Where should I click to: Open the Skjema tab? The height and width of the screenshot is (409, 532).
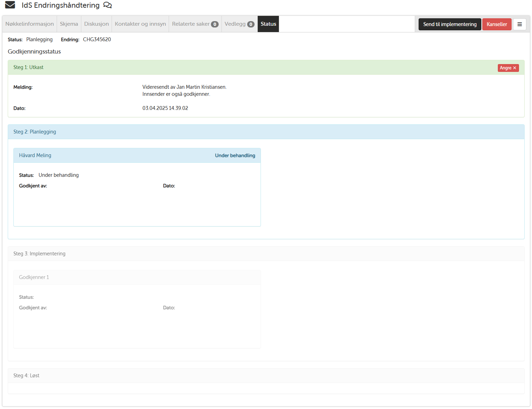pyautogui.click(x=69, y=24)
